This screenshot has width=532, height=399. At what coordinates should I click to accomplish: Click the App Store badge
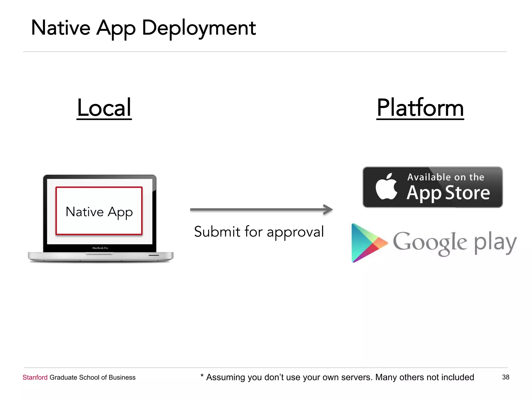(433, 187)
